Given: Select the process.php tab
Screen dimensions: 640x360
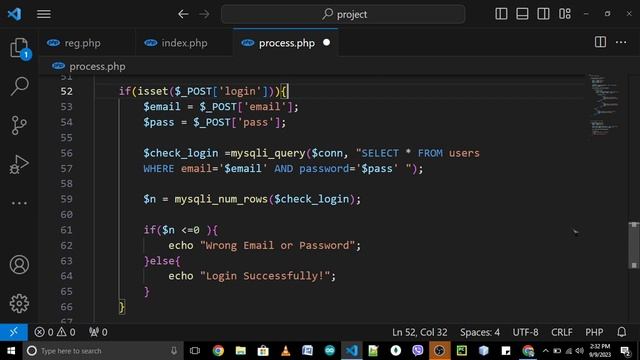Looking at the screenshot, I should pyautogui.click(x=286, y=43).
